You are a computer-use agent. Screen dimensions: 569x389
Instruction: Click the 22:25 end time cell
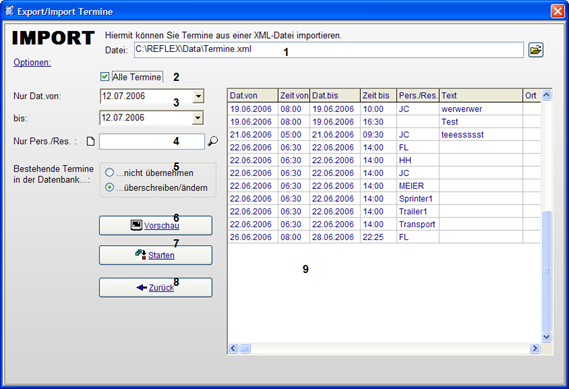point(378,237)
